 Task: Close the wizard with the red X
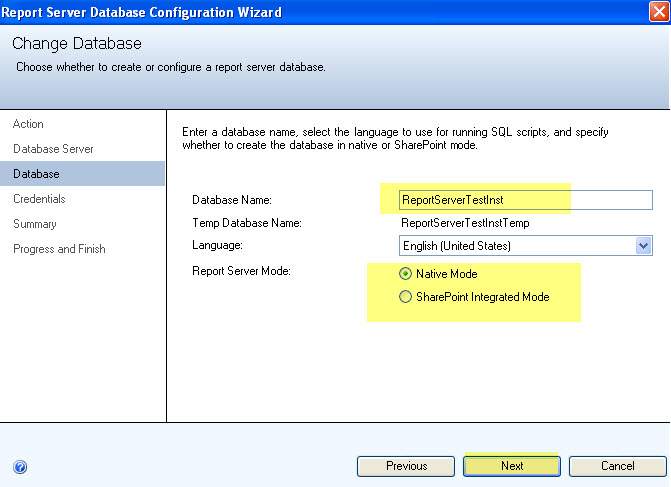[659, 12]
